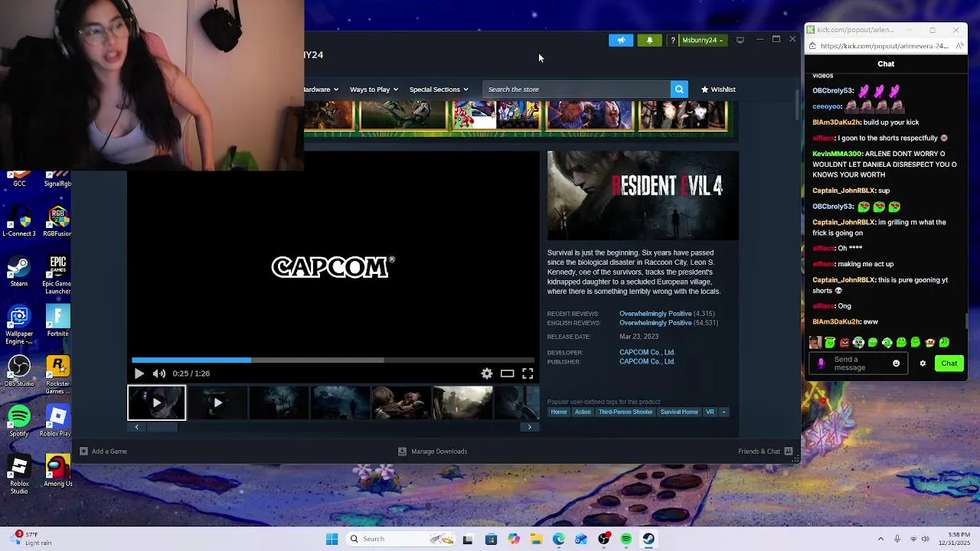Viewport: 980px width, 551px height.
Task: Click the Steam store search magnifier button
Action: pos(679,90)
